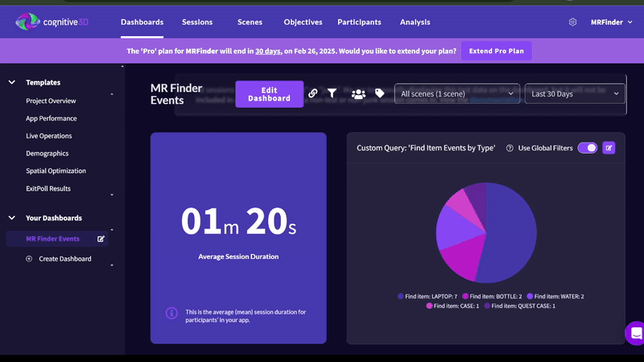Image resolution: width=644 pixels, height=362 pixels.
Task: Open the All scenes dropdown
Action: click(457, 93)
